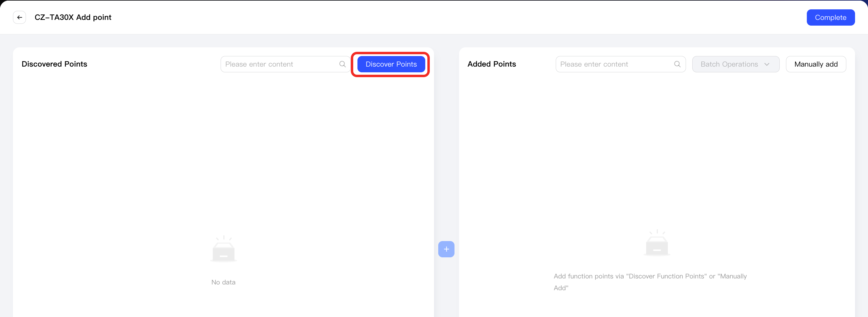The width and height of the screenshot is (868, 317).
Task: Go back using the left arrow icon
Action: [x=20, y=17]
